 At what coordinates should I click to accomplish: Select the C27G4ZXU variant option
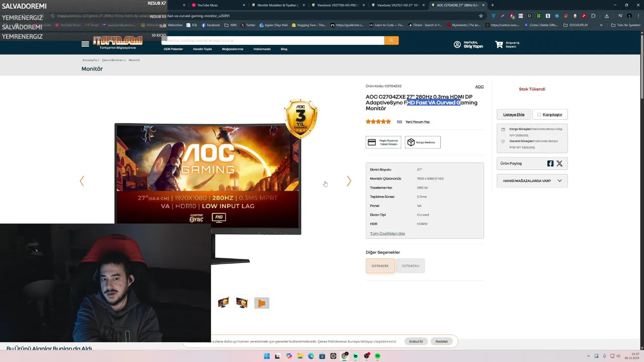(x=410, y=266)
